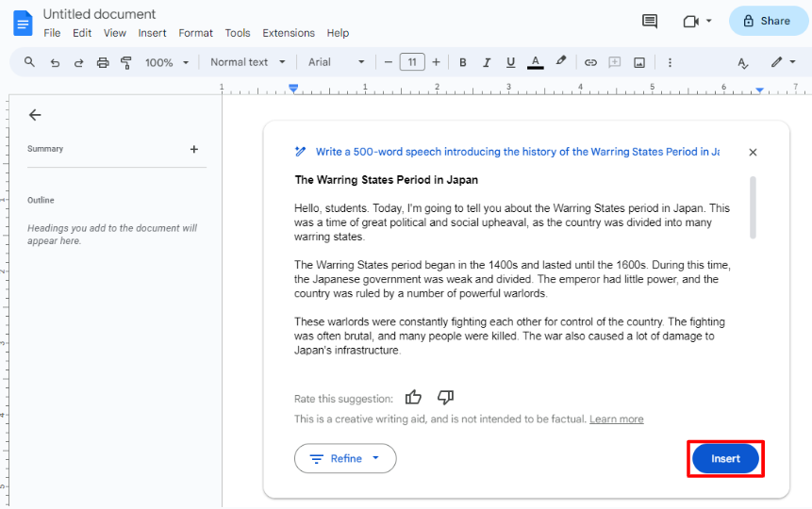Open the zoom level 100% dropdown
812x509 pixels.
[x=167, y=62]
